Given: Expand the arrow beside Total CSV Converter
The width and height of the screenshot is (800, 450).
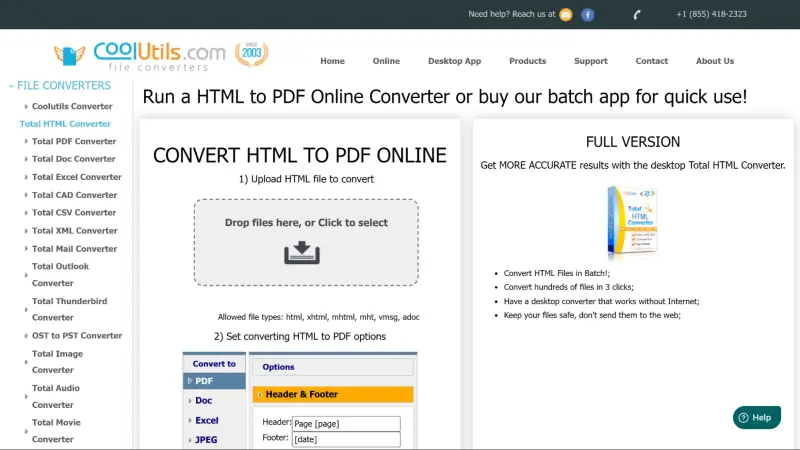Looking at the screenshot, I should pyautogui.click(x=26, y=213).
